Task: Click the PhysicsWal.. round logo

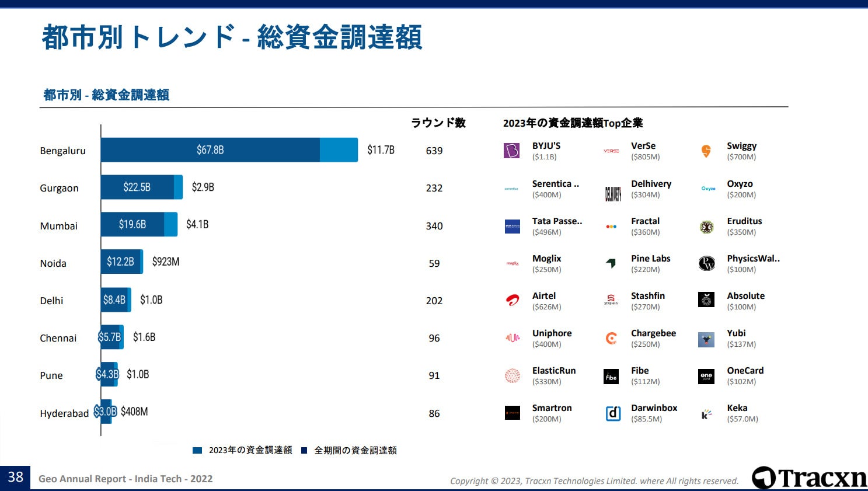Action: click(x=706, y=264)
